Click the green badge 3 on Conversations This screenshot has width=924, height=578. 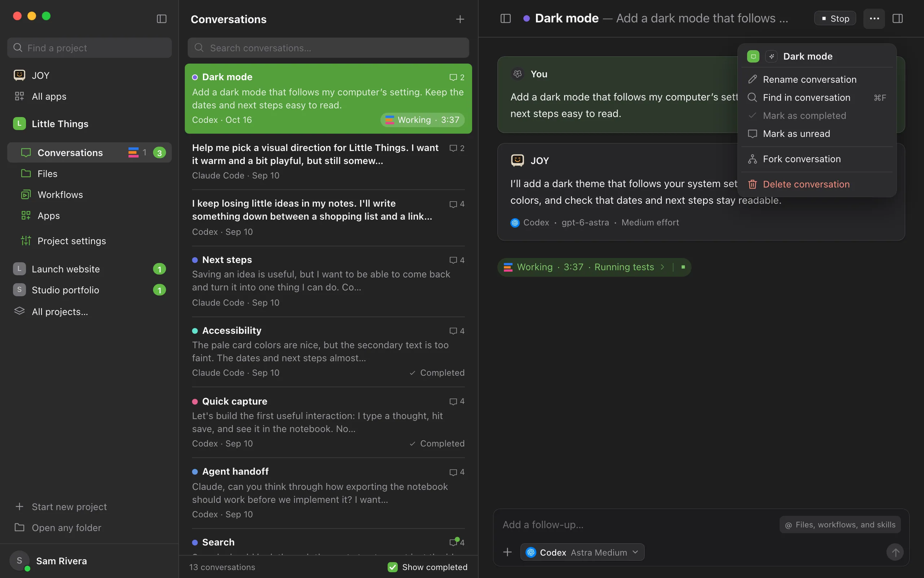coord(159,153)
